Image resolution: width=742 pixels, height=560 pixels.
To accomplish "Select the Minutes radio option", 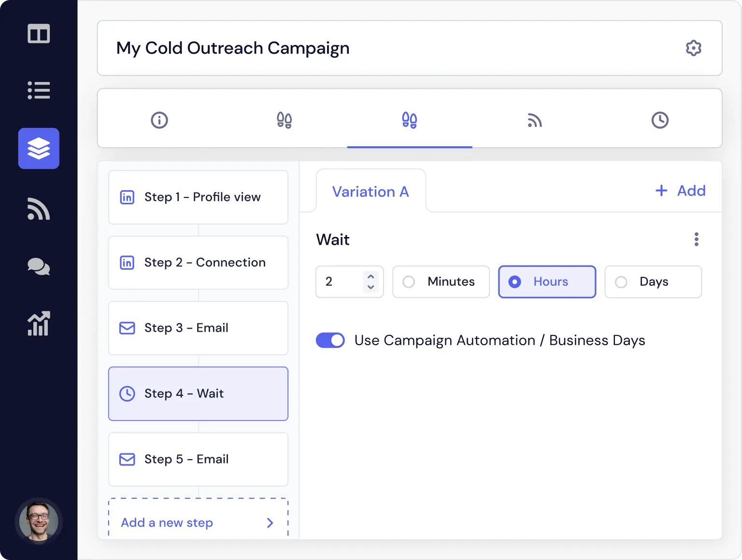I will coord(441,282).
